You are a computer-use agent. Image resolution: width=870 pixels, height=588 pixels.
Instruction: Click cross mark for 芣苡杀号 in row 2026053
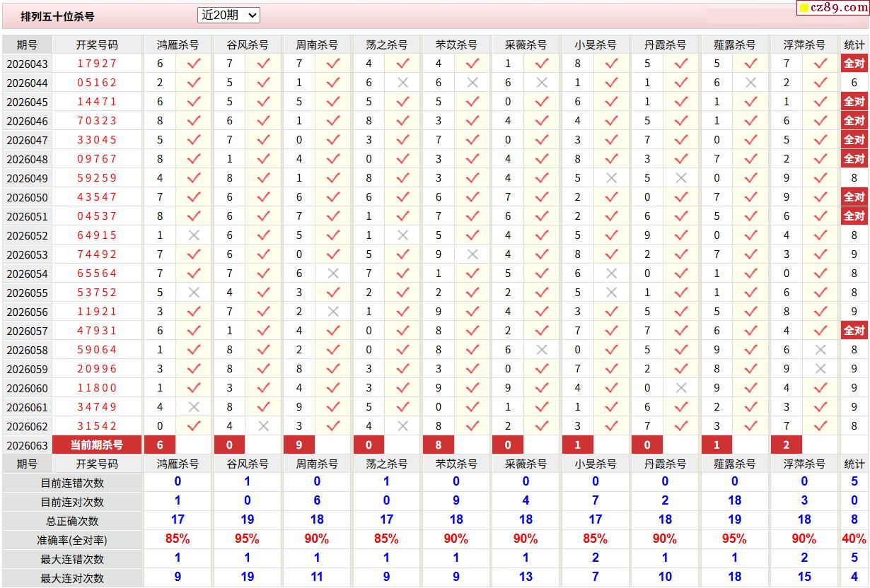(x=472, y=254)
